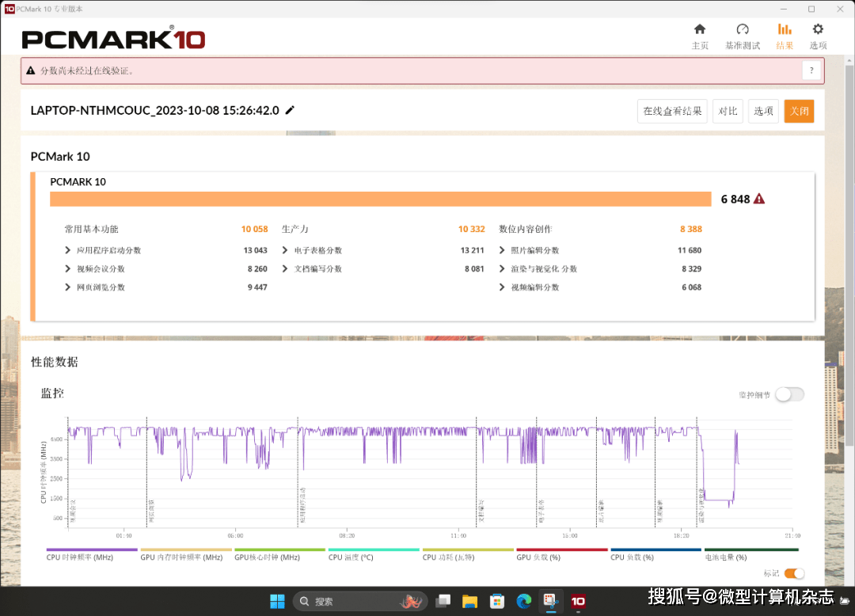
Task: Go to the 主页 home icon
Action: tap(700, 29)
